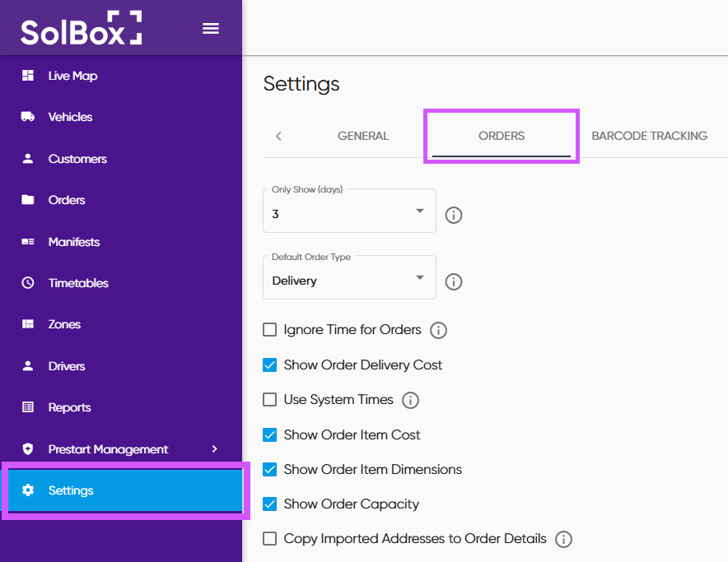Image resolution: width=728 pixels, height=562 pixels.
Task: Open the Only Show (days) dropdown
Action: coord(348,211)
